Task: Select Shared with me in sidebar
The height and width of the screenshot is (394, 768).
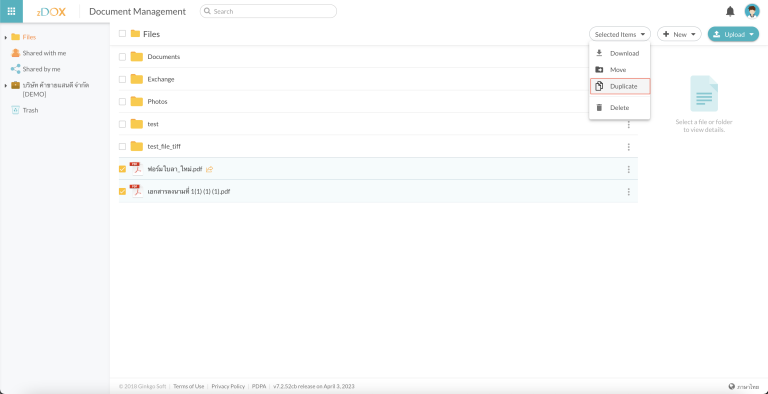Action: click(44, 53)
